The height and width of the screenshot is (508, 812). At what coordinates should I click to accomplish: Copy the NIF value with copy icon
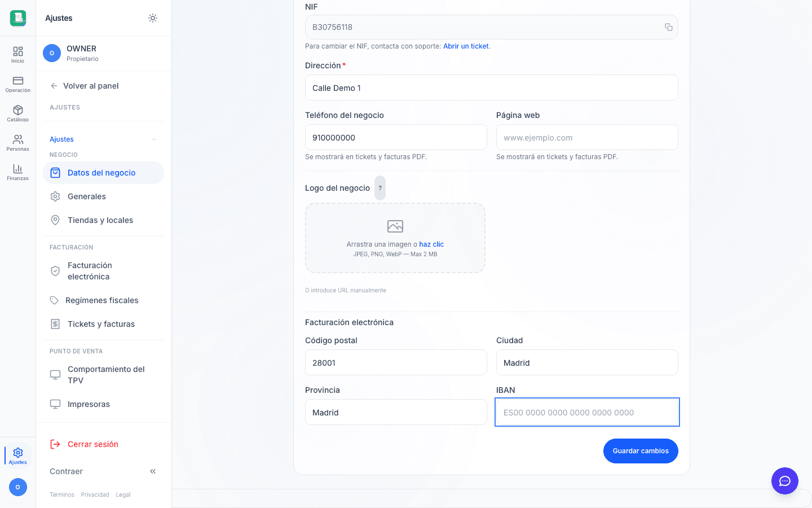pos(669,27)
